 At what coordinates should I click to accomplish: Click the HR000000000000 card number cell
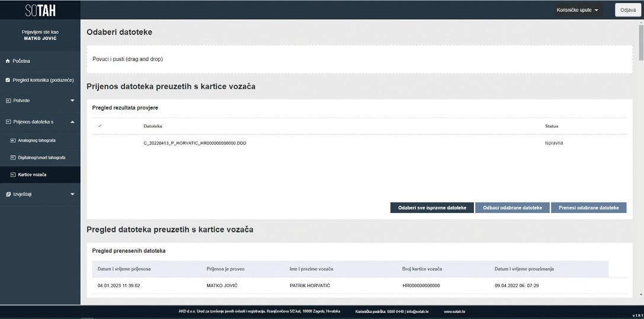[x=421, y=286]
